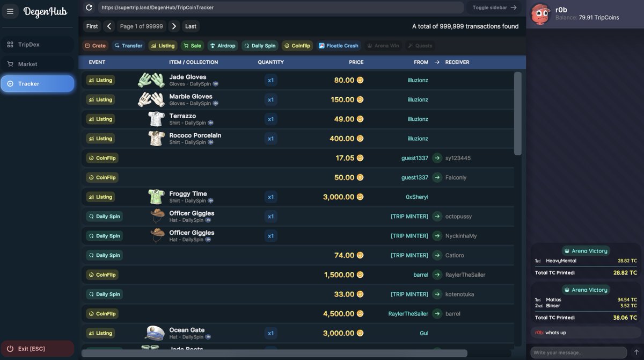Click the power icon in Exit button

click(10, 349)
